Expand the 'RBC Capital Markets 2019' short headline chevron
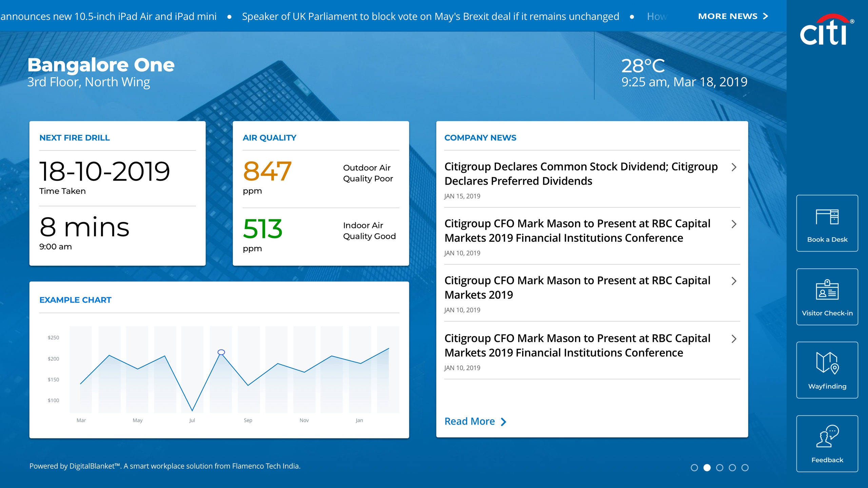 coord(734,281)
